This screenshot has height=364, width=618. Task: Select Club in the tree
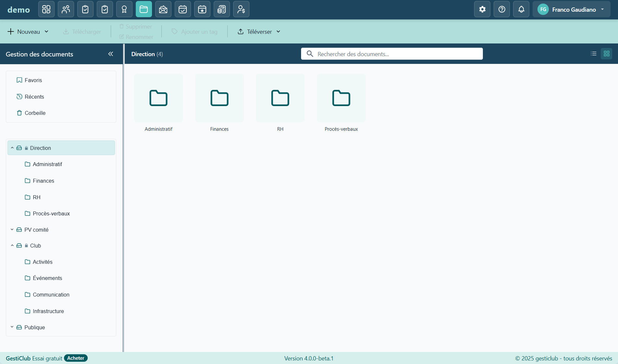click(x=35, y=246)
